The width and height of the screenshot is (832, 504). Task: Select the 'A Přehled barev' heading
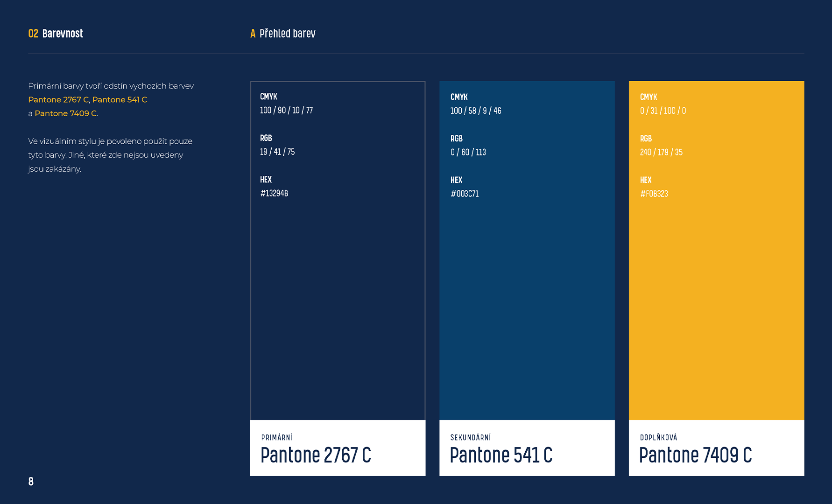pyautogui.click(x=283, y=34)
